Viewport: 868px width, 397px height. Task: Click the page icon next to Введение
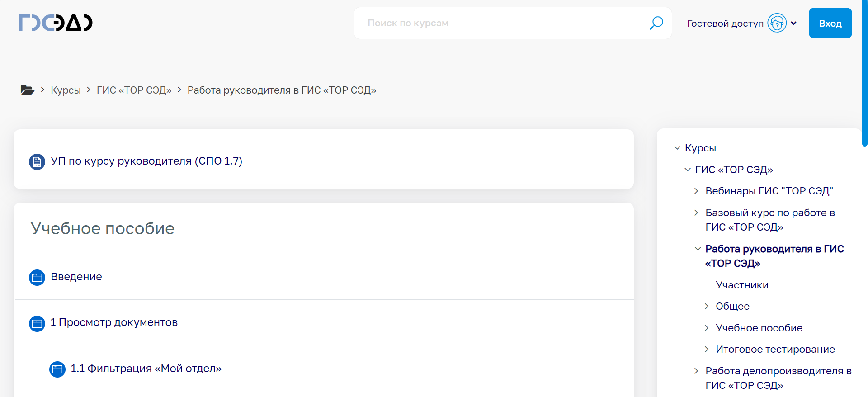point(37,277)
